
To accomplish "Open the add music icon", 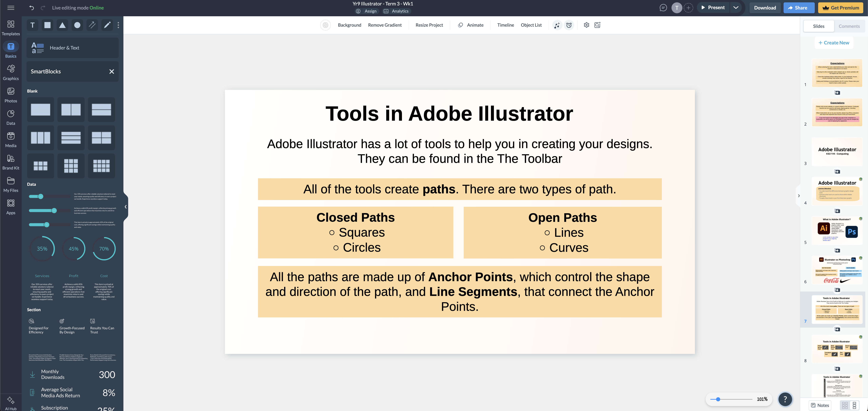I will [x=557, y=25].
